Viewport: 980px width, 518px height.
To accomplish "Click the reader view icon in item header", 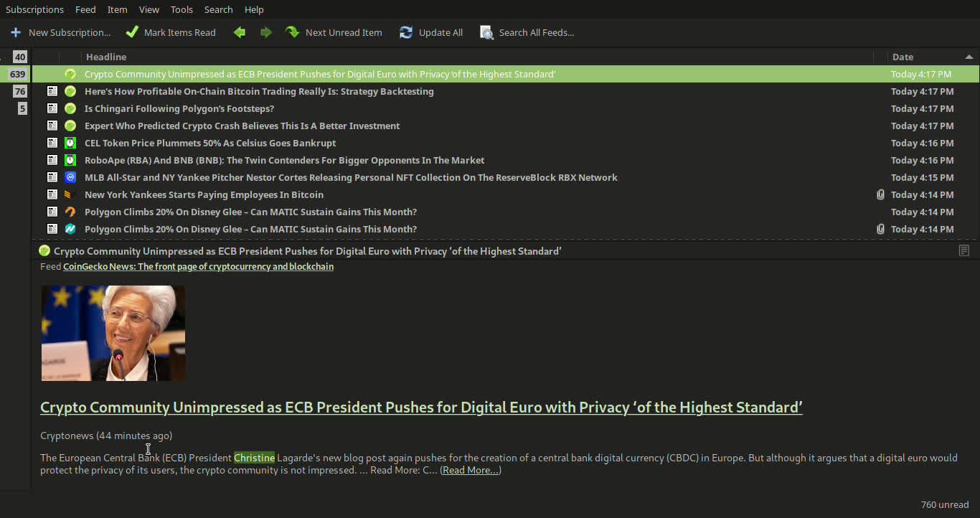I will pos(964,250).
